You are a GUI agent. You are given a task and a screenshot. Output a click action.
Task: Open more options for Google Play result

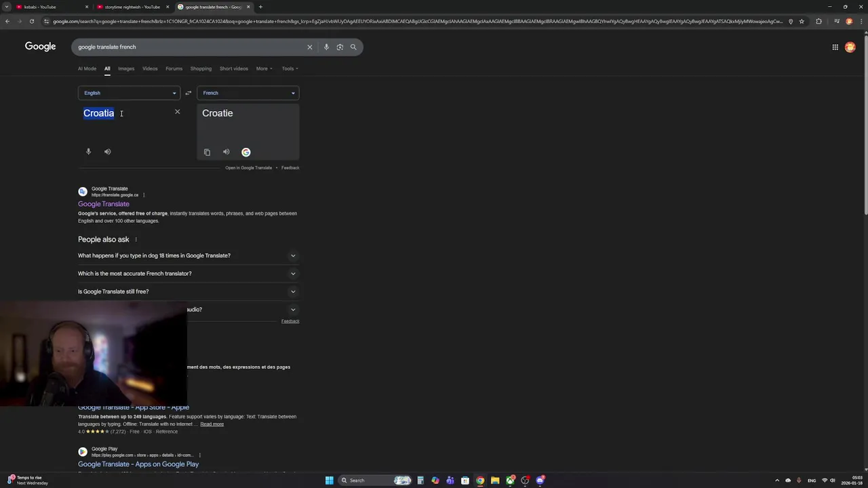[200, 455]
